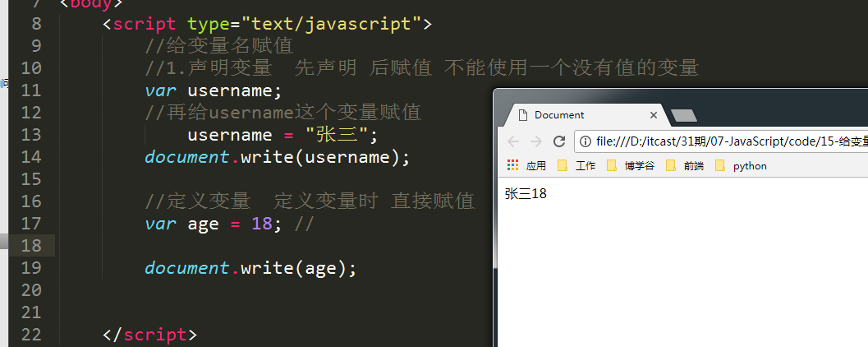Click line number 14 in the gutter

[31, 157]
